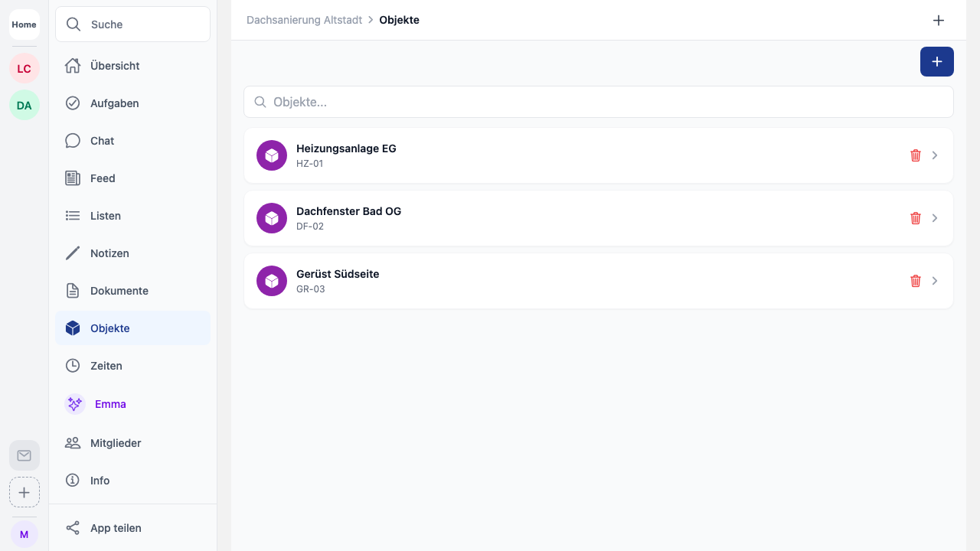Screen dimensions: 980x551
Task: Click trash icon for Dachfenster Bad OG
Action: tap(915, 218)
